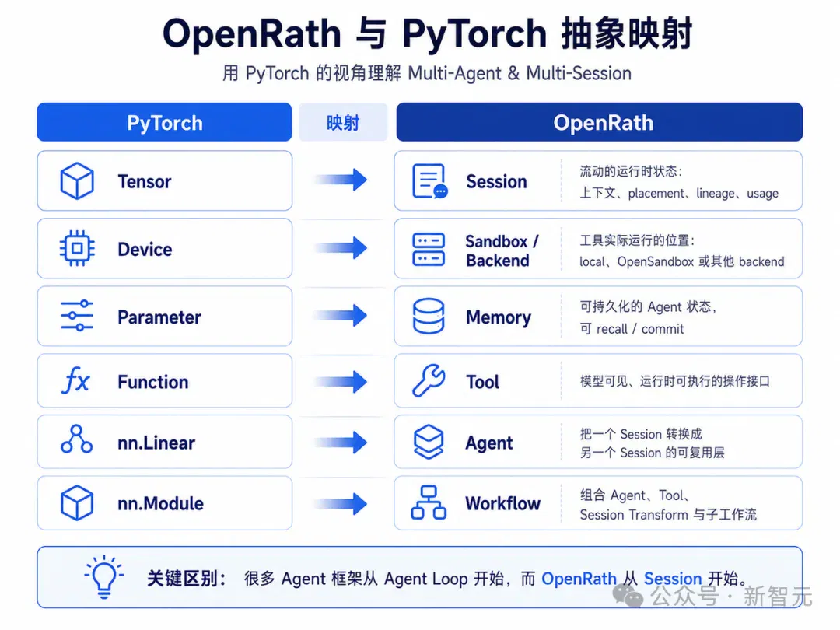Select the 映射 column header
This screenshot has width=840, height=630.
point(343,122)
